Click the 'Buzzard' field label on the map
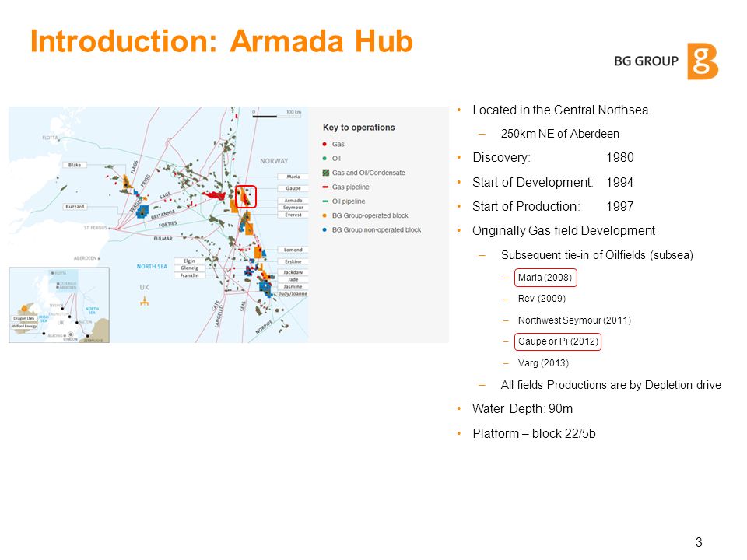 click(x=75, y=207)
